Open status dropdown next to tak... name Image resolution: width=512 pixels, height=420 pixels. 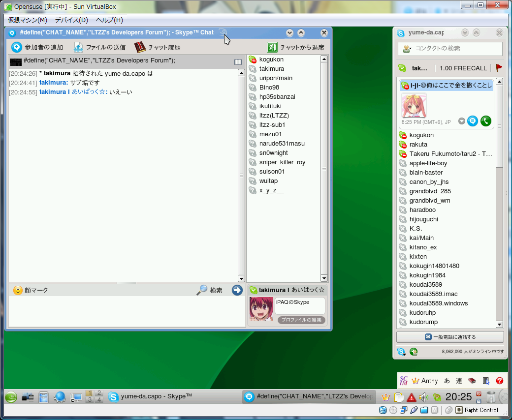click(x=402, y=68)
